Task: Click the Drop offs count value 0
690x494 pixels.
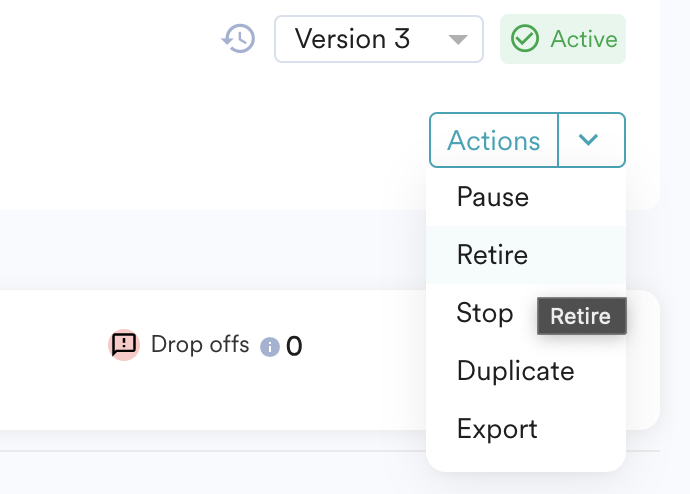Action: coord(294,347)
